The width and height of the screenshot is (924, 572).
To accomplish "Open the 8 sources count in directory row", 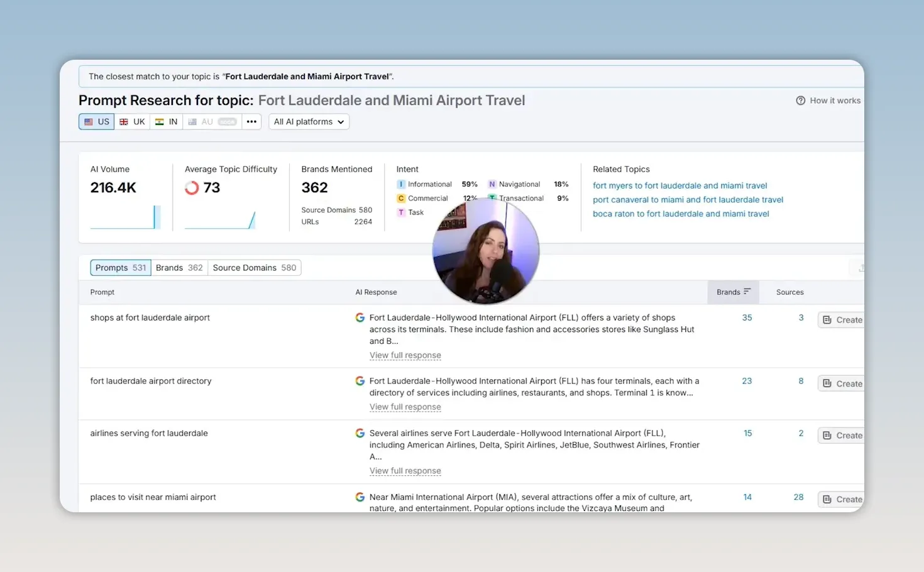I will (x=801, y=381).
